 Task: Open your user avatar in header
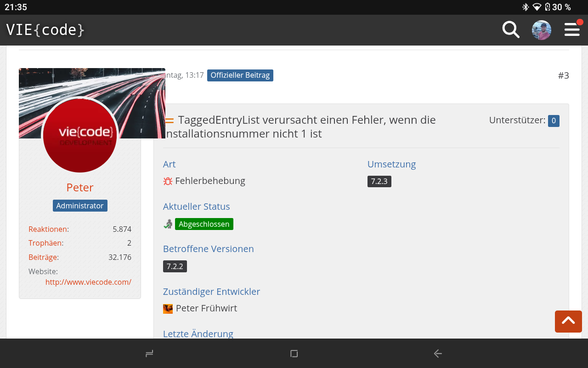(x=541, y=30)
